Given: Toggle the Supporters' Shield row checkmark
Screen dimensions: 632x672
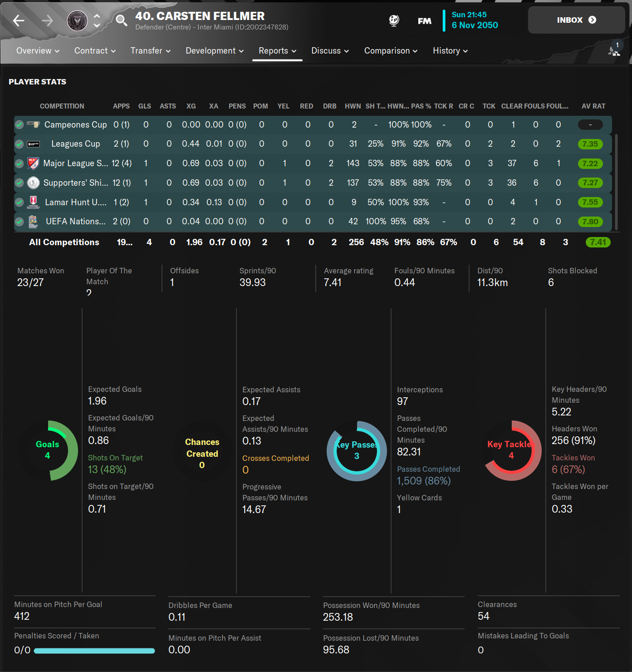Looking at the screenshot, I should [x=19, y=183].
